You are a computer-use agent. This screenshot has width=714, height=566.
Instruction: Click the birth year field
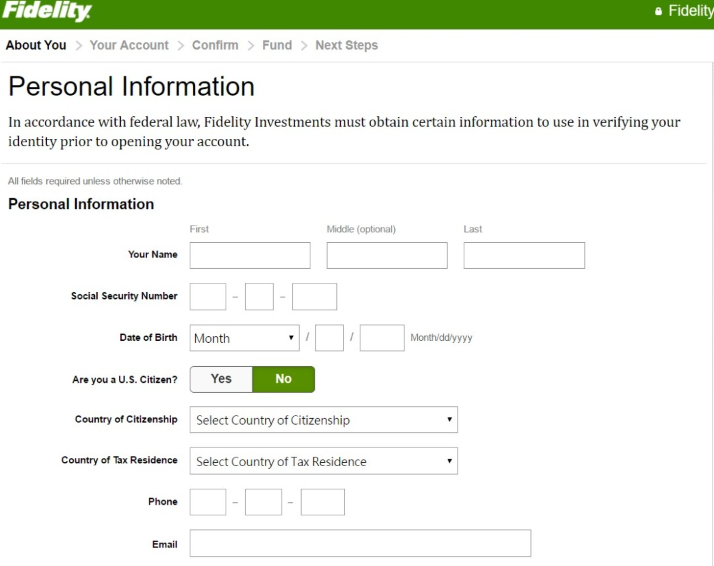point(382,338)
